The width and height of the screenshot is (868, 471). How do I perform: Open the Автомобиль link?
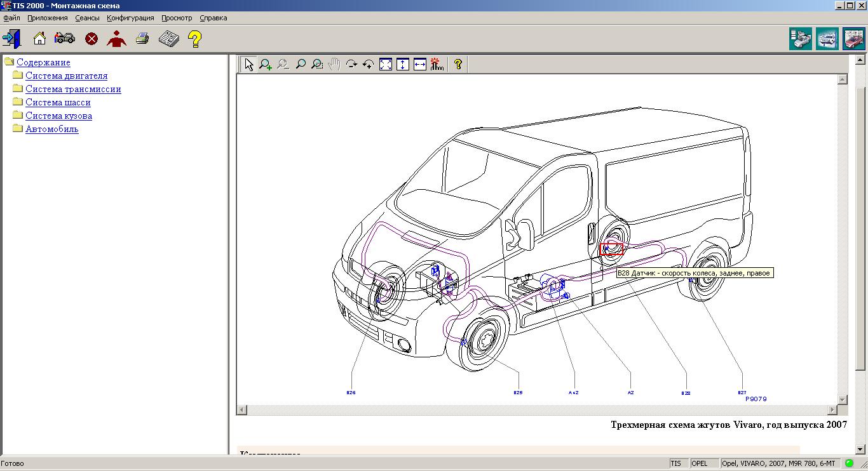point(52,129)
